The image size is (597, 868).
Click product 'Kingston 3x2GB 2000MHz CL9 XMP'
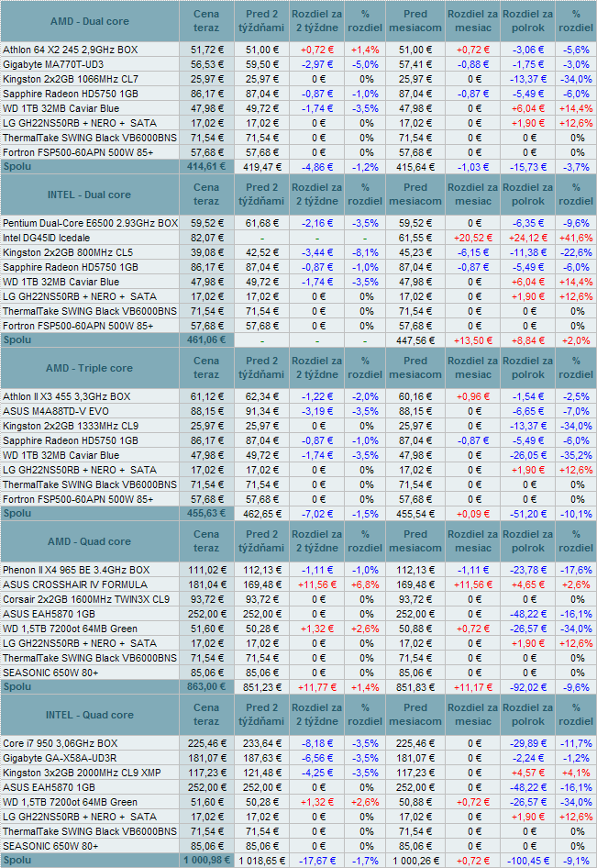[x=82, y=773]
